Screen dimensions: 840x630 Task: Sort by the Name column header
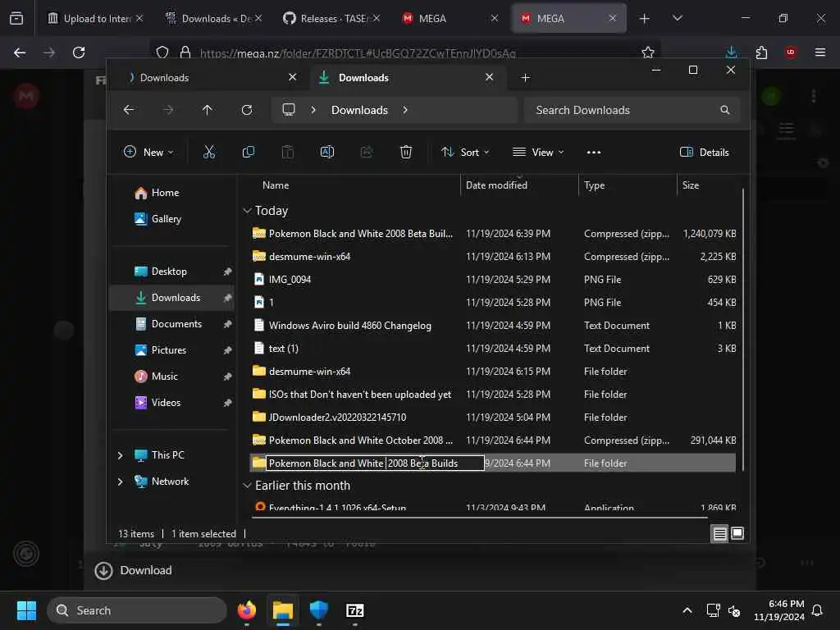click(276, 185)
